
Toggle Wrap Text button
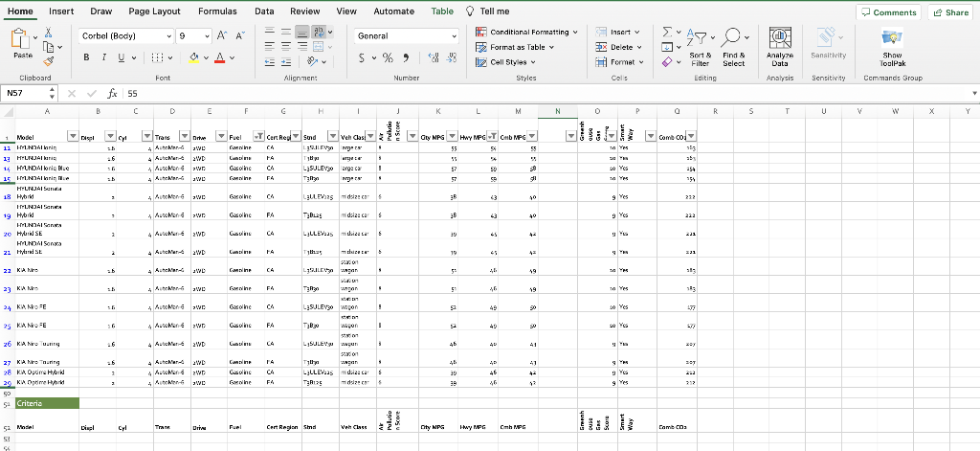(x=319, y=32)
